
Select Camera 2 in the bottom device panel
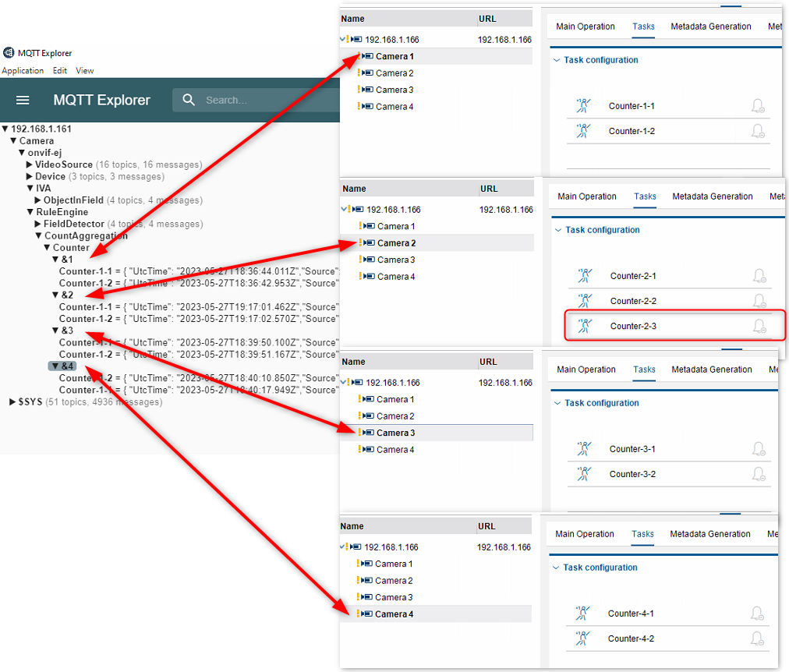coord(394,581)
